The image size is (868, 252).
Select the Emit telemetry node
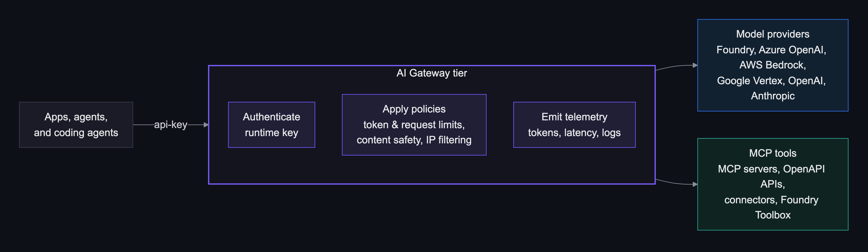574,125
